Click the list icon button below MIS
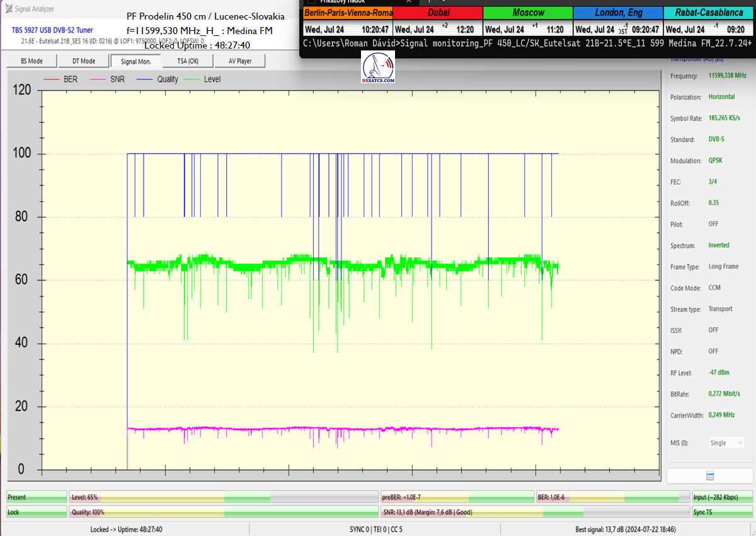 coord(710,475)
